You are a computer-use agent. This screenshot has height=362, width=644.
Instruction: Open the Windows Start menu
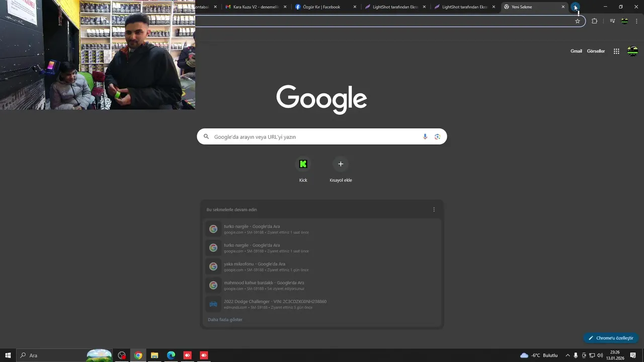[8, 355]
